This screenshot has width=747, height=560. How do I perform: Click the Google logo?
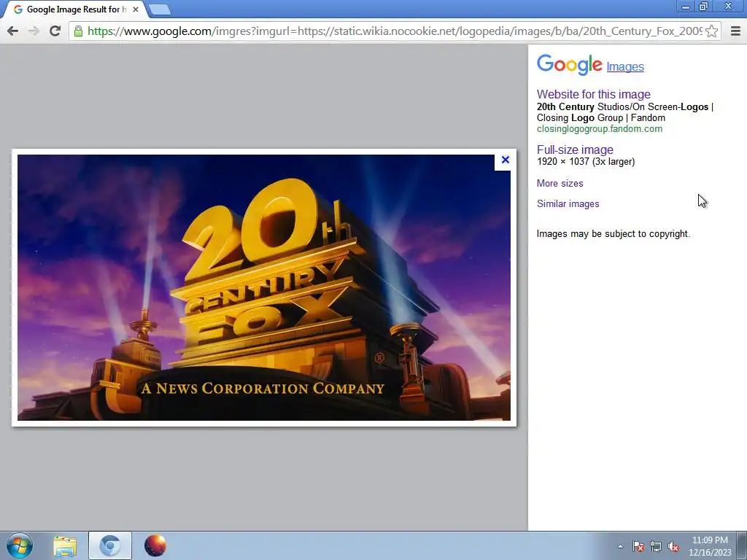pyautogui.click(x=569, y=65)
